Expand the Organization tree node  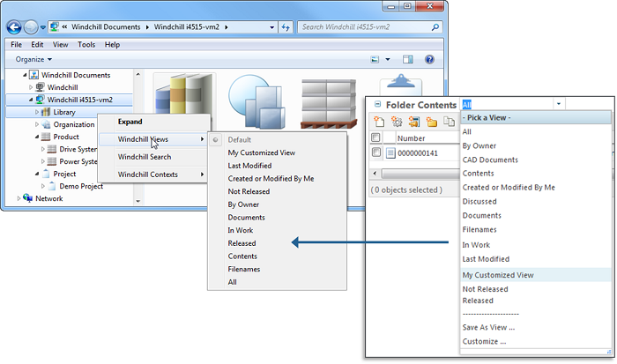click(x=37, y=124)
